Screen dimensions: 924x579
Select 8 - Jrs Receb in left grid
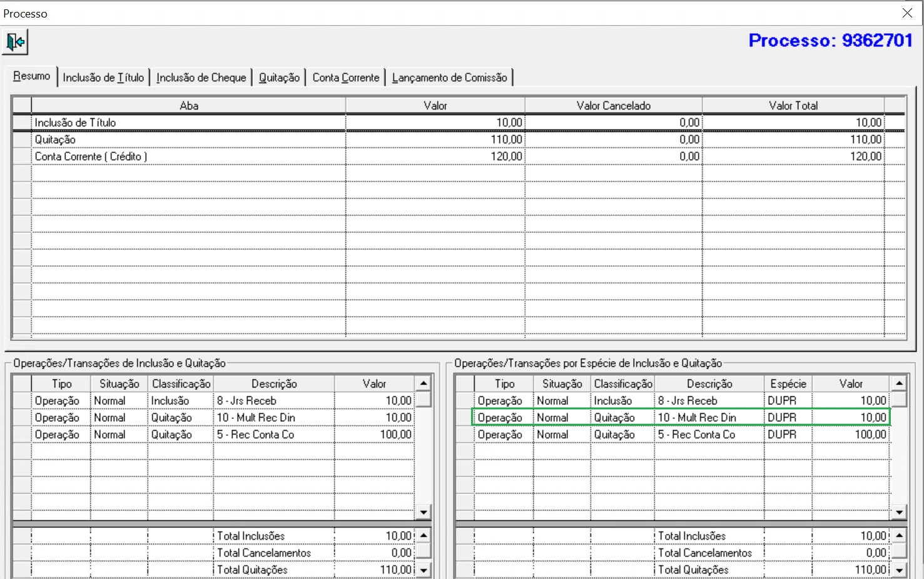click(274, 401)
